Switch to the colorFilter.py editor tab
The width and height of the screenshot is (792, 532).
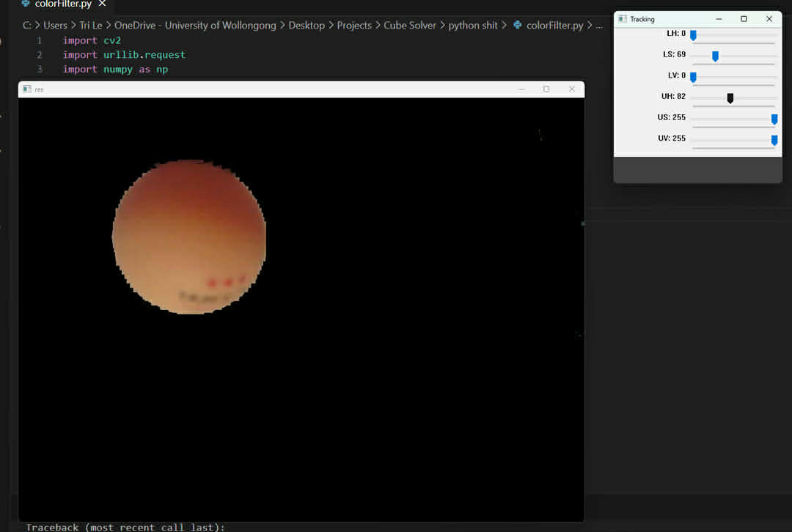pos(62,4)
